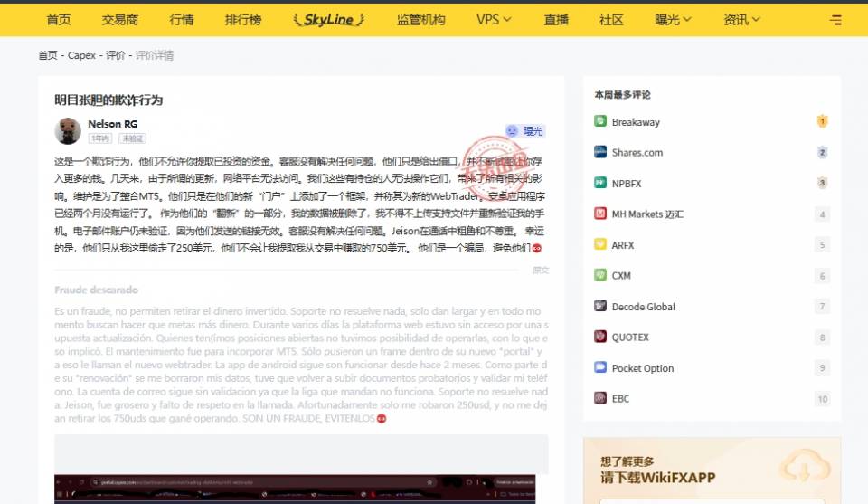
Task: Open 社区 in the top navigation
Action: click(x=612, y=20)
